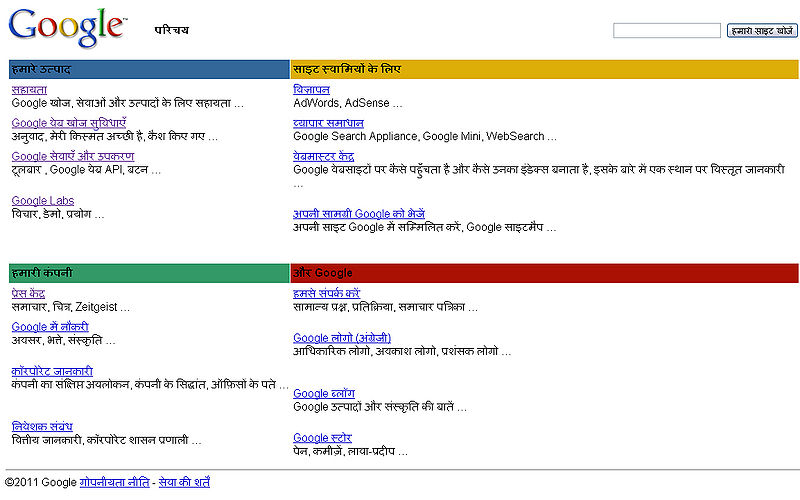Click the AdWords, AdSense description text

coord(347,103)
